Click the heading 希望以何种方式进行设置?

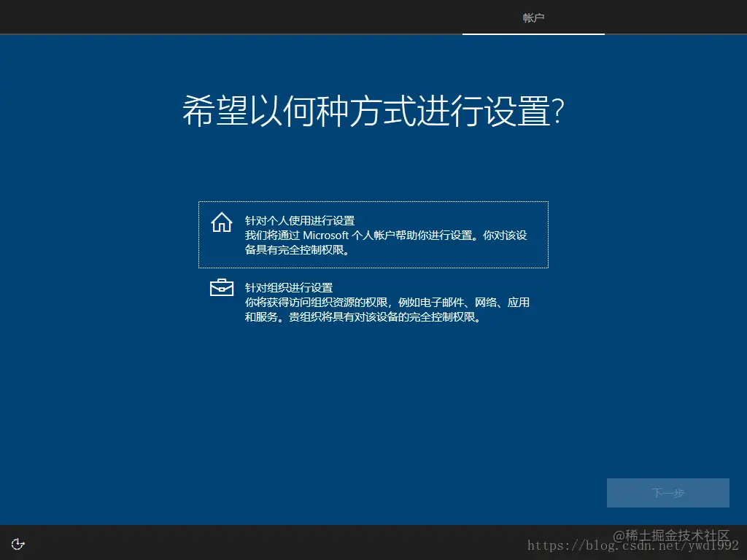point(373,112)
